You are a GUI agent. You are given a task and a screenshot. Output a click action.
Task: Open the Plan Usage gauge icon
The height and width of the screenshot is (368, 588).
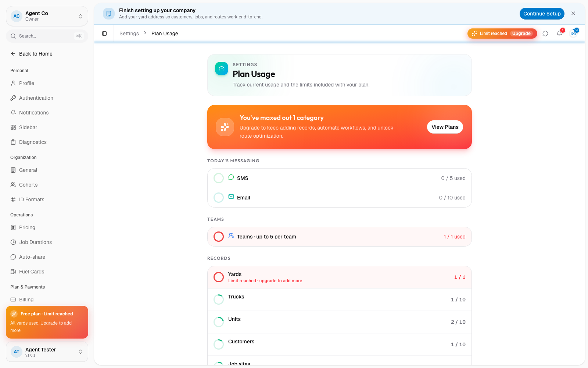(222, 68)
